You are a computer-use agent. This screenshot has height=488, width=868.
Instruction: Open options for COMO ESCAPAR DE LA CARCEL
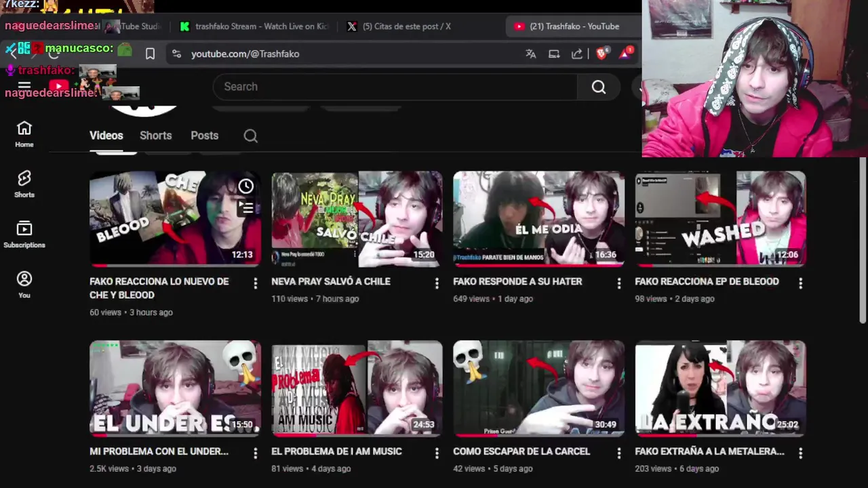click(618, 453)
